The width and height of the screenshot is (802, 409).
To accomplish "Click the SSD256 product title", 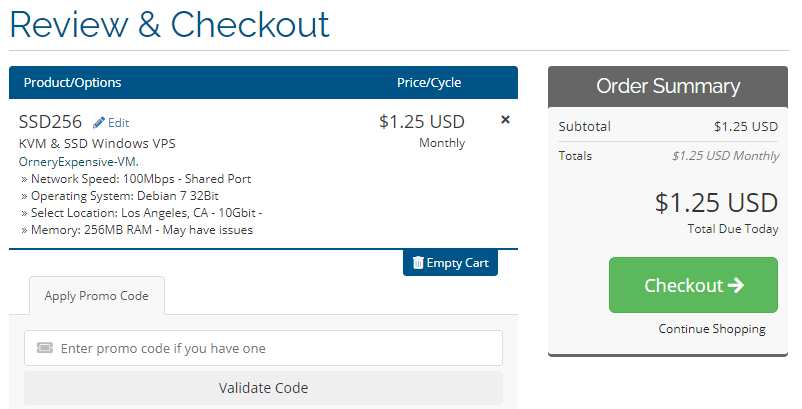I will (x=50, y=122).
